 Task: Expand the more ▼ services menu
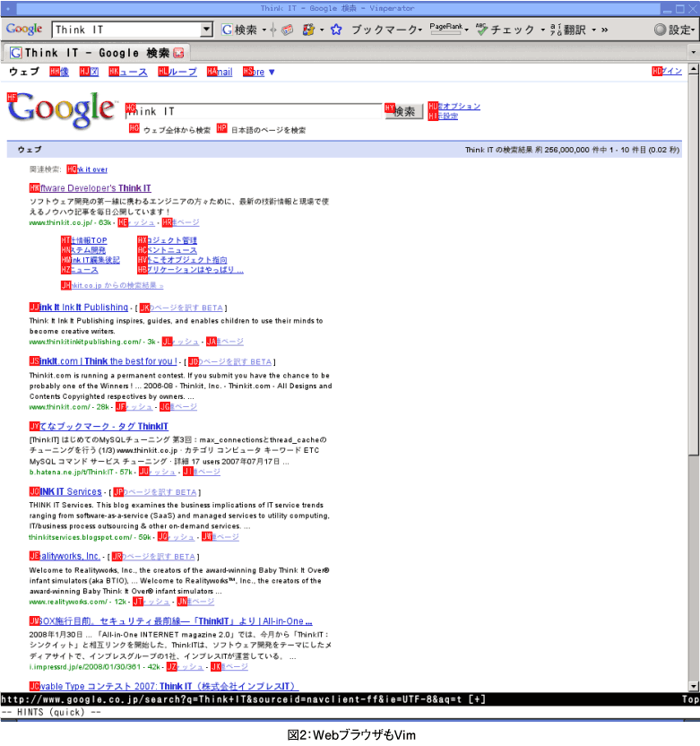259,72
